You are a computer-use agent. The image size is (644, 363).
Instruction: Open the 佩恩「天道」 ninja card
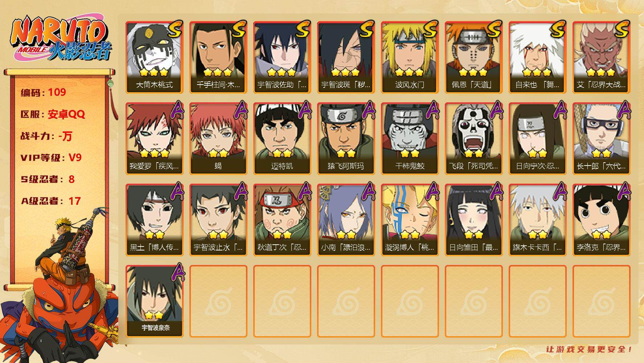473,57
